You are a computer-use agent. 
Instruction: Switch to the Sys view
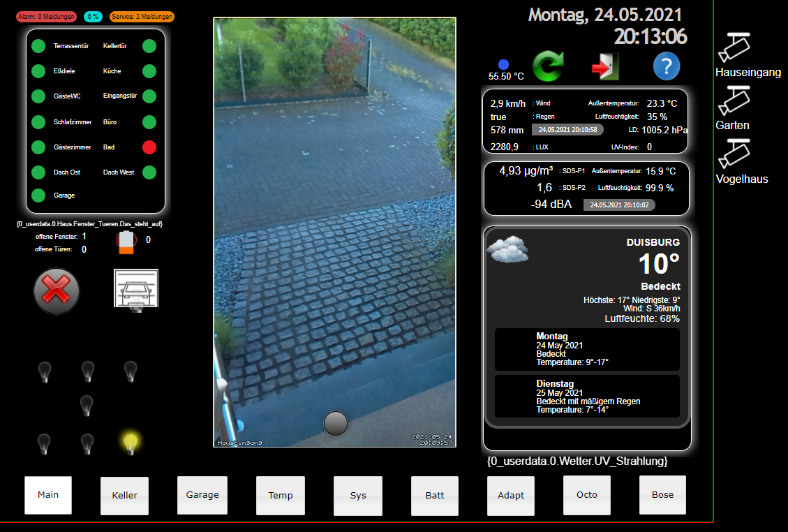tap(358, 495)
